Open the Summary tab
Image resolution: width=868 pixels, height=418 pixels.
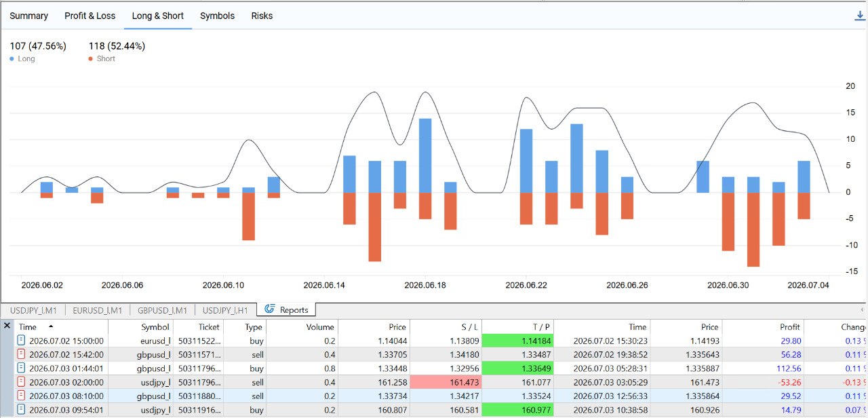click(28, 16)
